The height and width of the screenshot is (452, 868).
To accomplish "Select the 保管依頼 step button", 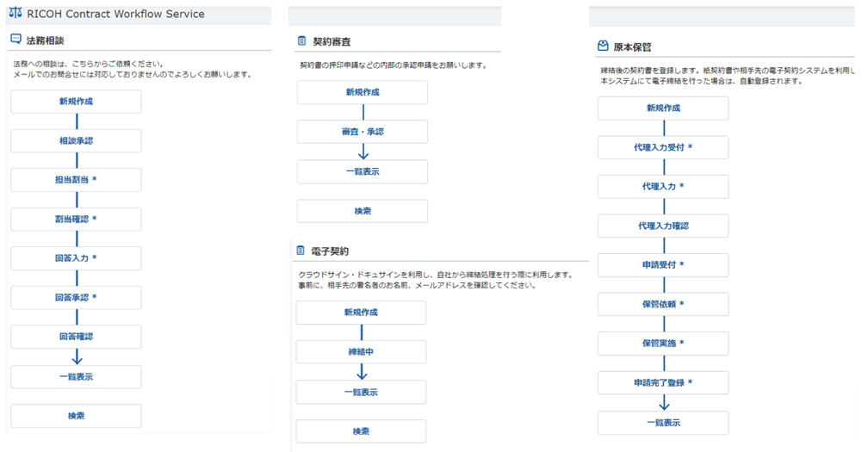I will pyautogui.click(x=663, y=305).
